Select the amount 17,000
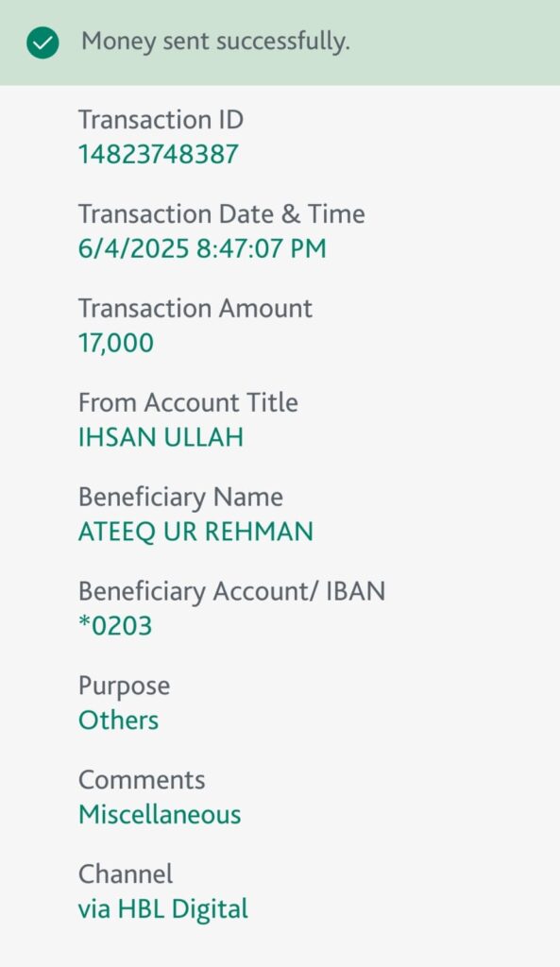This screenshot has height=967, width=560. point(116,344)
